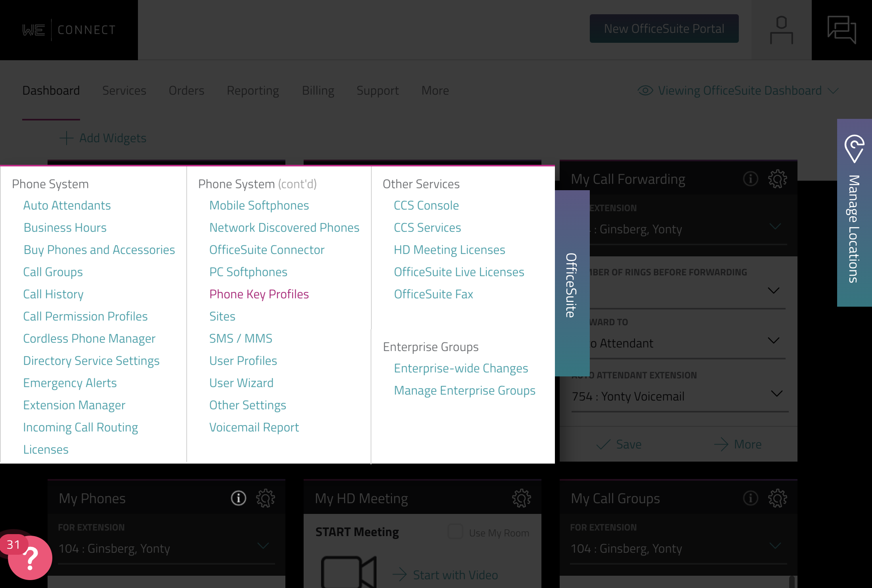Click the Manage Locations pin icon
This screenshot has width=872, height=588.
coord(854,149)
